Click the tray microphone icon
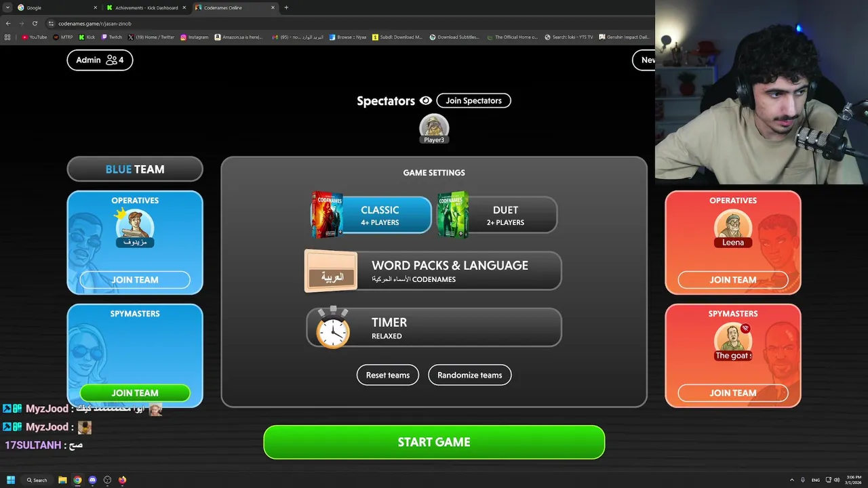The width and height of the screenshot is (868, 488). click(x=803, y=480)
